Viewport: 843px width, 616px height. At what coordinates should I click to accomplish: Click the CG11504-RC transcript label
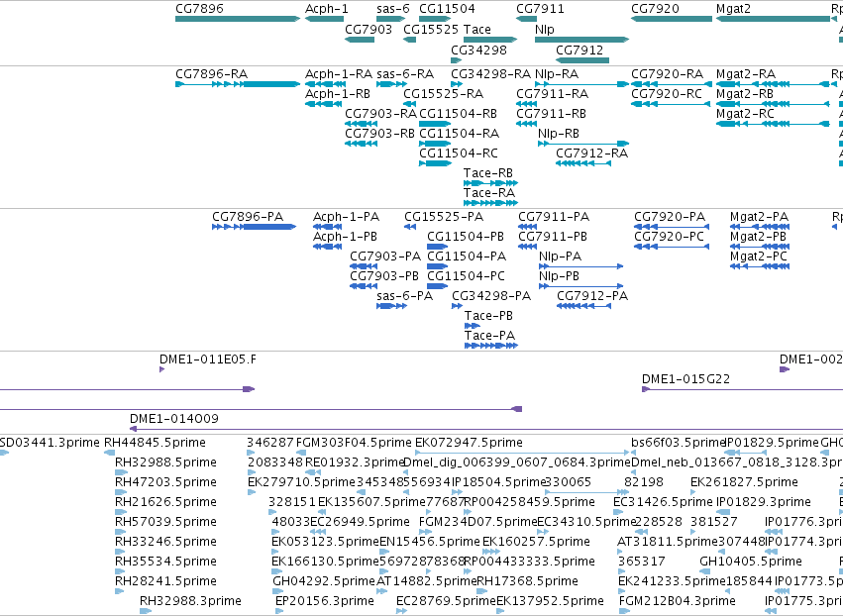tap(459, 154)
